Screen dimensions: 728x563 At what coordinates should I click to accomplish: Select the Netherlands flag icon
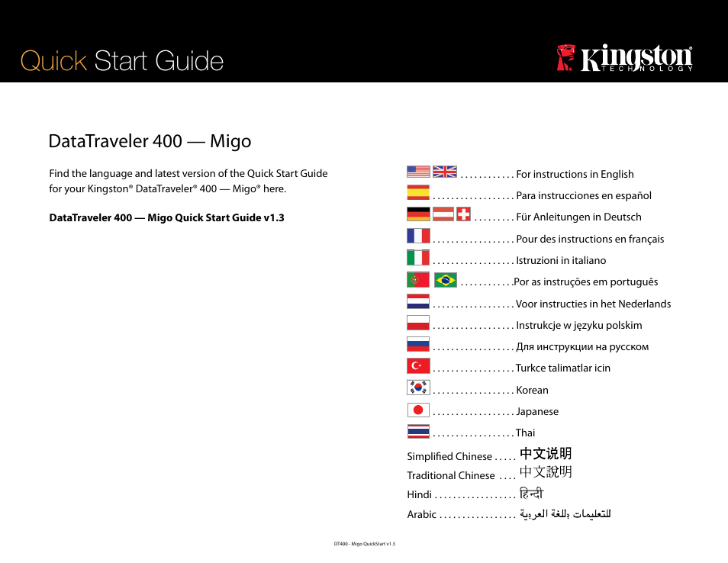[418, 301]
